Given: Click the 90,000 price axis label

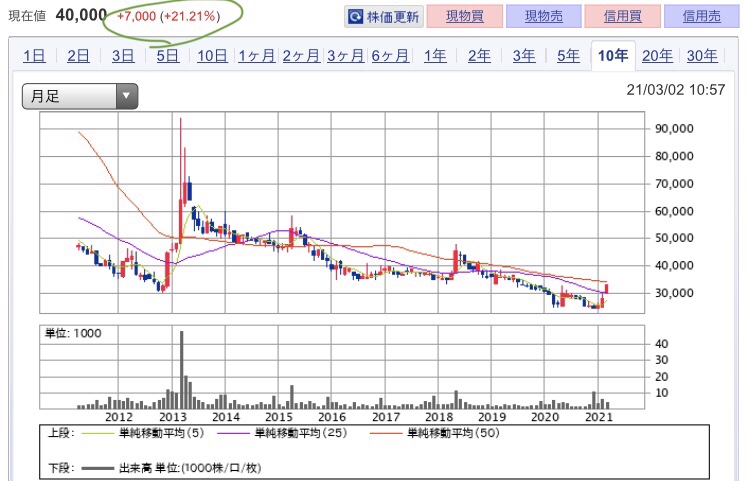Looking at the screenshot, I should (674, 128).
